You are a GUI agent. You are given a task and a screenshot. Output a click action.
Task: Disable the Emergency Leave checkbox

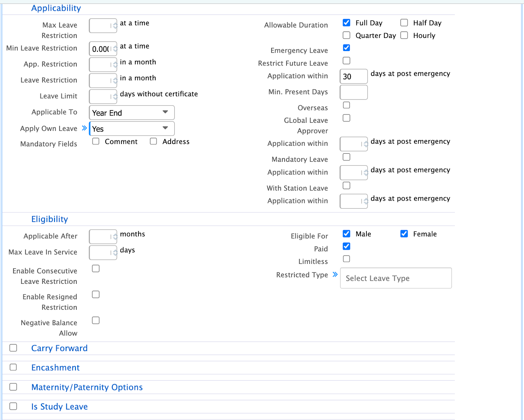click(346, 47)
